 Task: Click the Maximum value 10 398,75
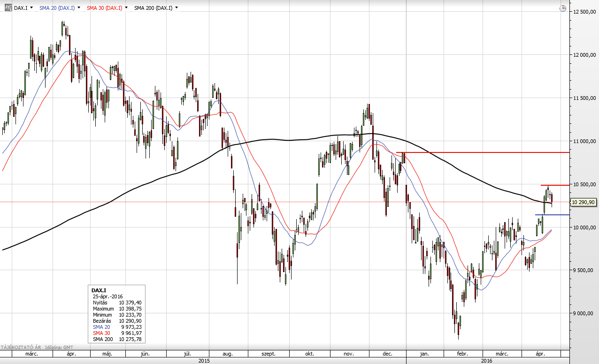click(x=131, y=309)
